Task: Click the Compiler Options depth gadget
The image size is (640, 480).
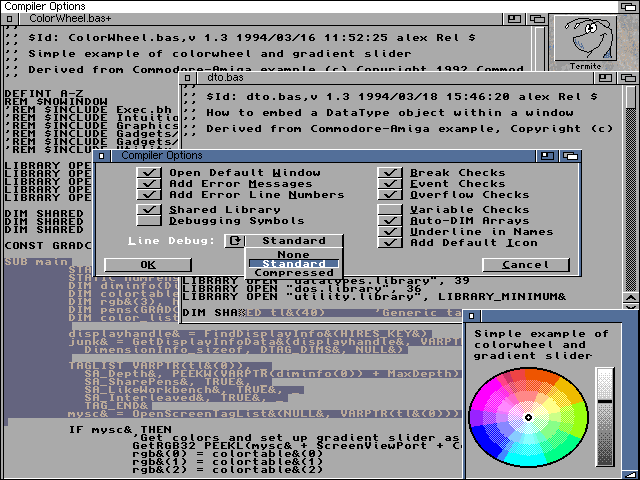Action: point(570,156)
